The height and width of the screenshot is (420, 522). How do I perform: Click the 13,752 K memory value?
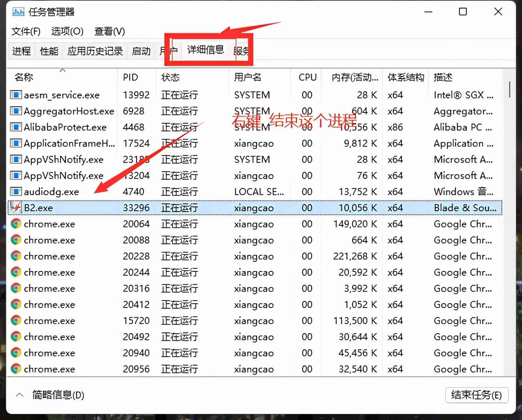click(x=358, y=192)
